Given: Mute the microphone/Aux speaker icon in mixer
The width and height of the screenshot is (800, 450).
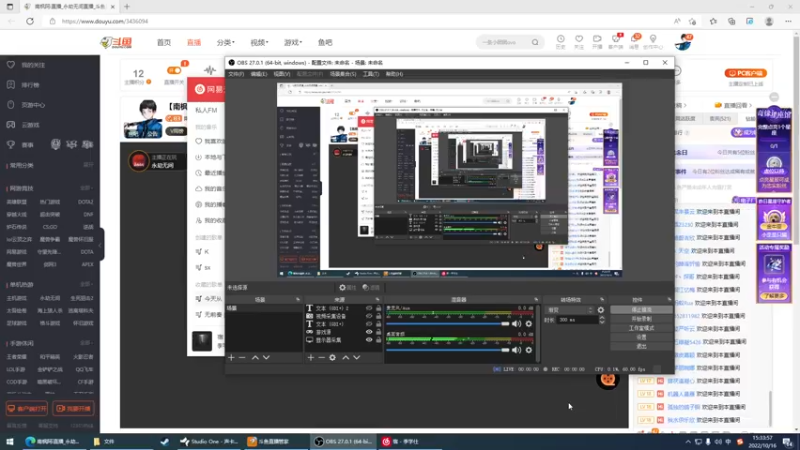Looking at the screenshot, I should click(x=516, y=323).
